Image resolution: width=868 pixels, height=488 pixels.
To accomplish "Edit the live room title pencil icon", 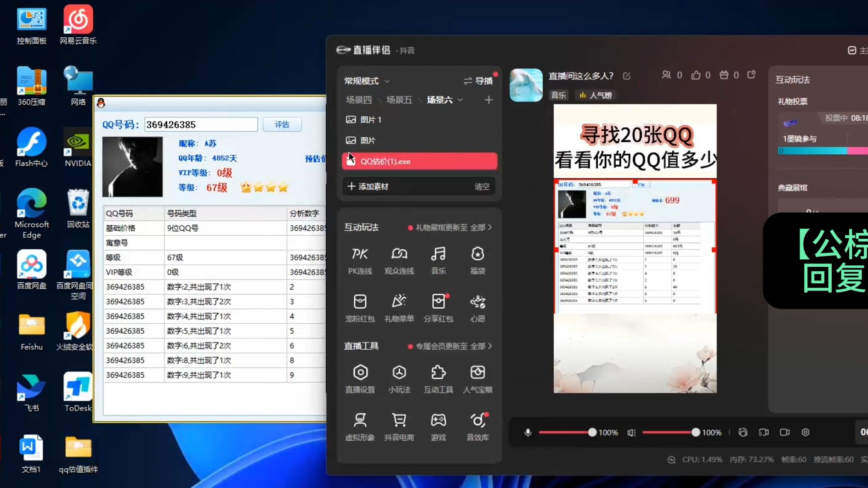I will pyautogui.click(x=627, y=76).
